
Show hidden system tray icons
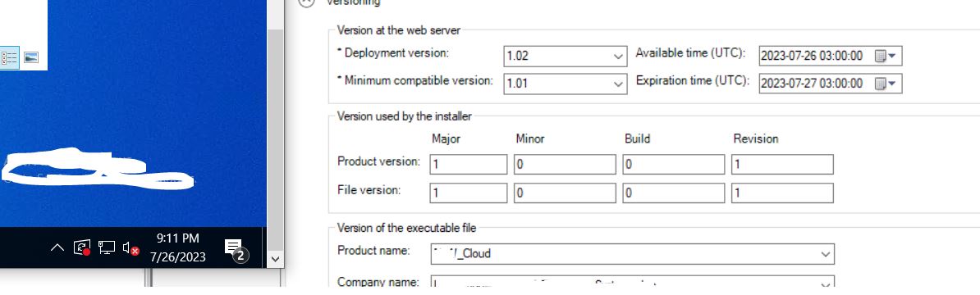pyautogui.click(x=57, y=247)
